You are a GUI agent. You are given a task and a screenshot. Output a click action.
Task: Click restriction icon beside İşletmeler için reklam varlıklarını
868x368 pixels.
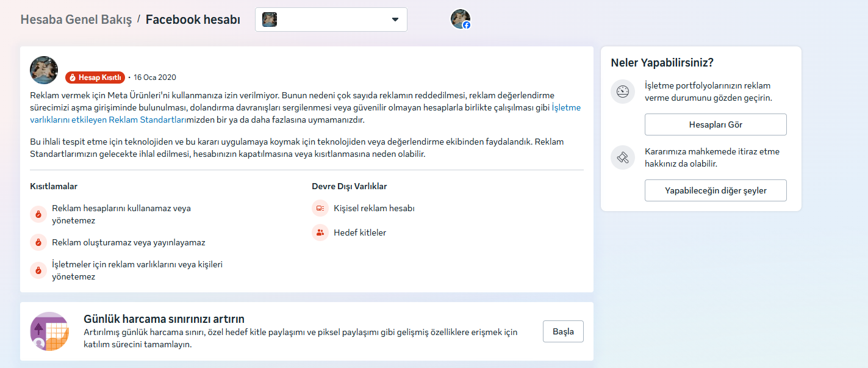38,270
